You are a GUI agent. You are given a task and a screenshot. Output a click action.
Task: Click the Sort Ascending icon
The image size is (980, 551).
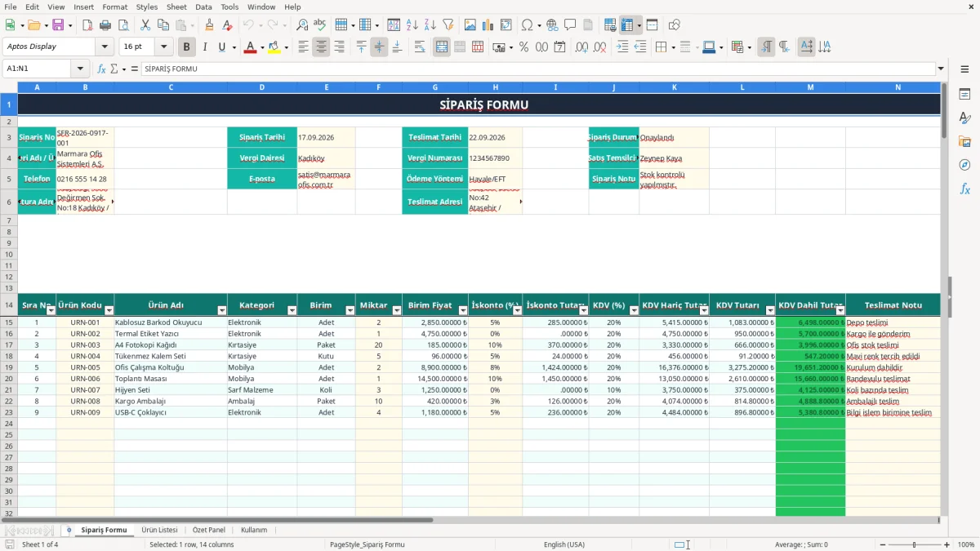pyautogui.click(x=412, y=25)
